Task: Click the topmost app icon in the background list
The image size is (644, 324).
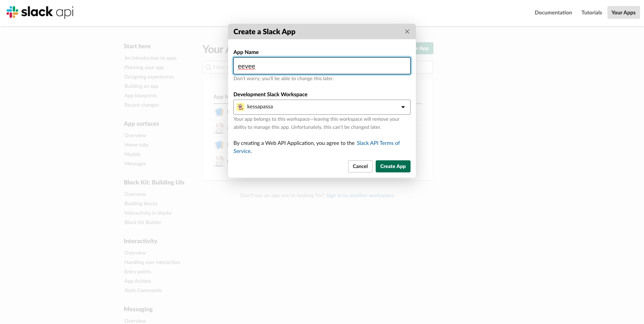Action: 219,112
